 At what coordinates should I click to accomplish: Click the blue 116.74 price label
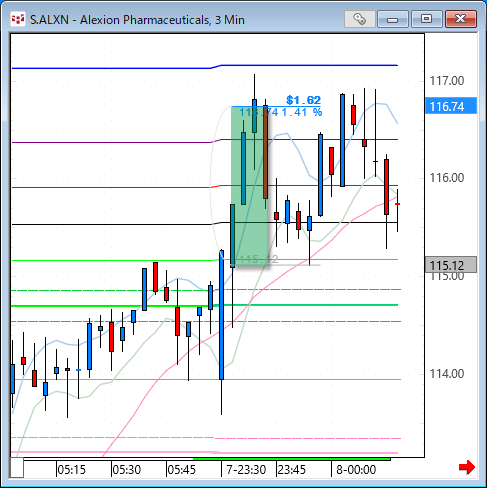(451, 106)
